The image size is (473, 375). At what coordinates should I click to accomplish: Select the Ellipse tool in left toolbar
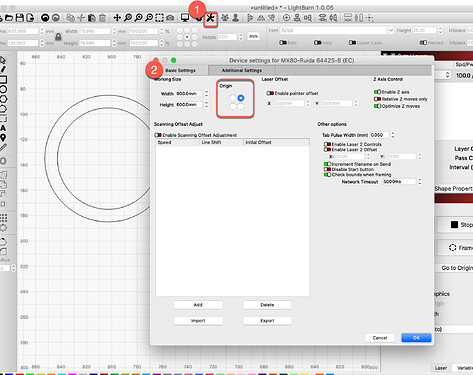[x=3, y=89]
